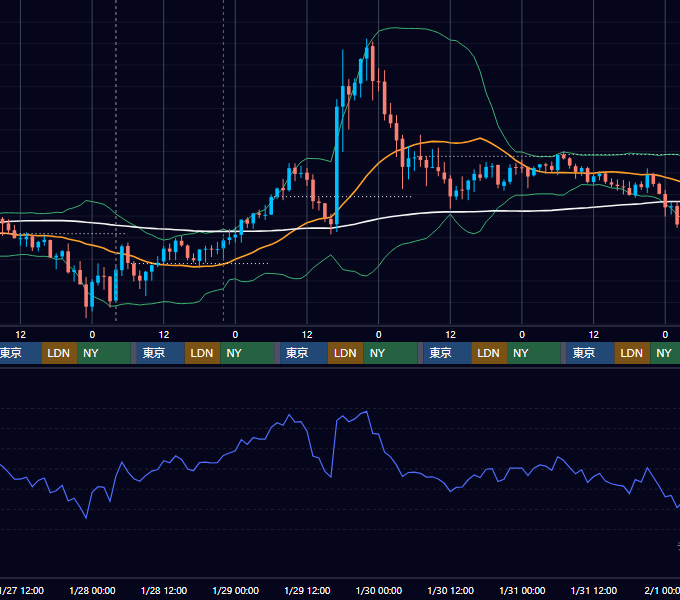Select the LDN session block after 1/28 12:00
The height and width of the screenshot is (600, 680).
[203, 353]
